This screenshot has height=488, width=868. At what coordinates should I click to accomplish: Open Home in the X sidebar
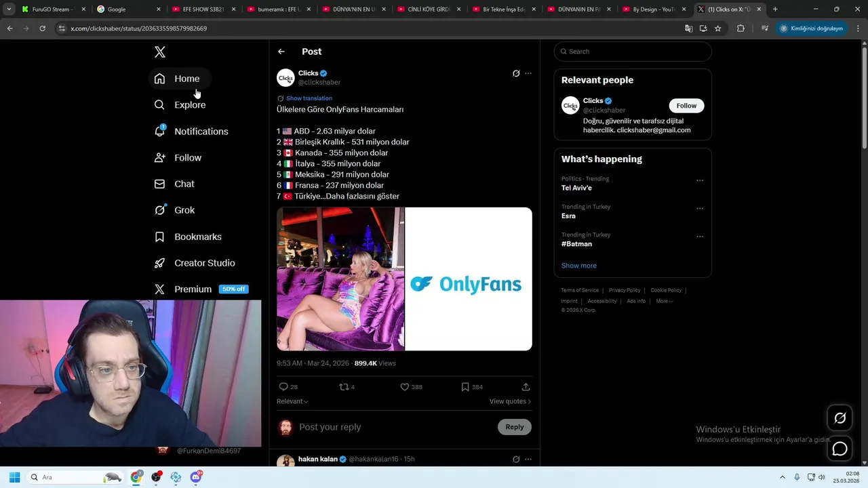(x=179, y=79)
